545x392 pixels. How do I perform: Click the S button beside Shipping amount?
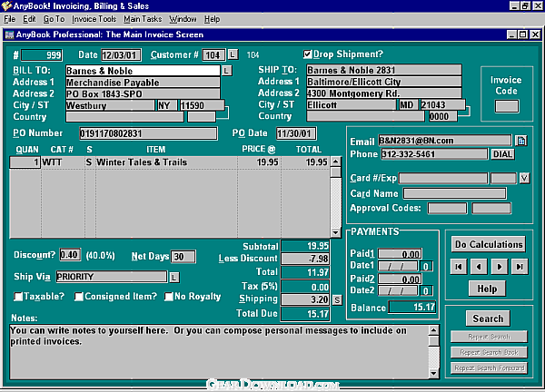pos(337,299)
